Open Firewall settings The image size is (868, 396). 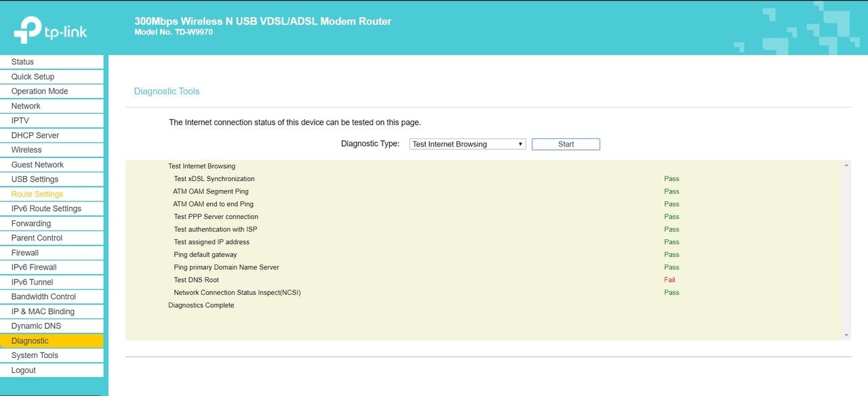click(52, 253)
